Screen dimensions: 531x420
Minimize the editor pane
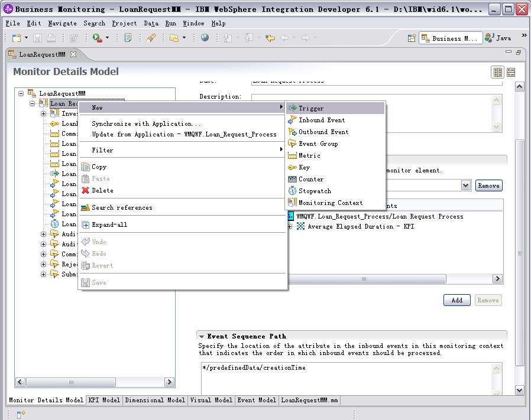pos(509,52)
